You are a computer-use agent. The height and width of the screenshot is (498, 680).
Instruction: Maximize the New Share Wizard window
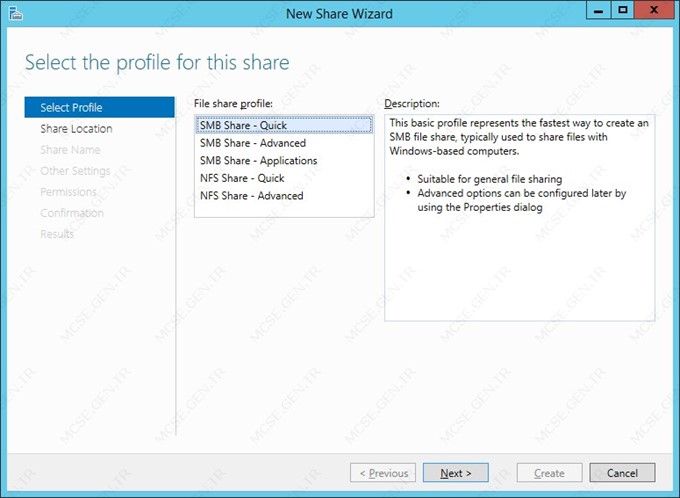point(623,10)
